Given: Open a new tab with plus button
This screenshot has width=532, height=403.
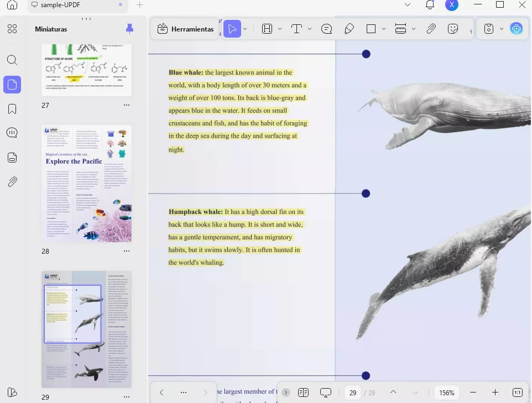Looking at the screenshot, I should [x=140, y=5].
